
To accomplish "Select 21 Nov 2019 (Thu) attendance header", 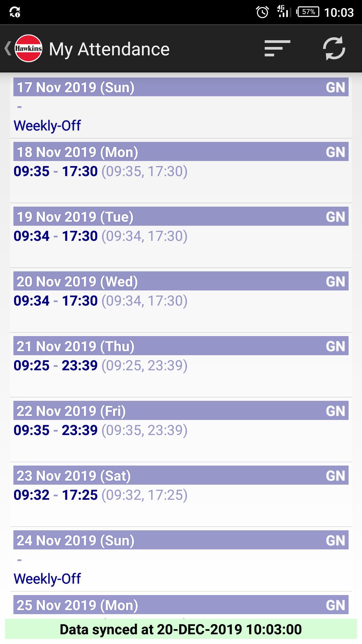I will [181, 346].
